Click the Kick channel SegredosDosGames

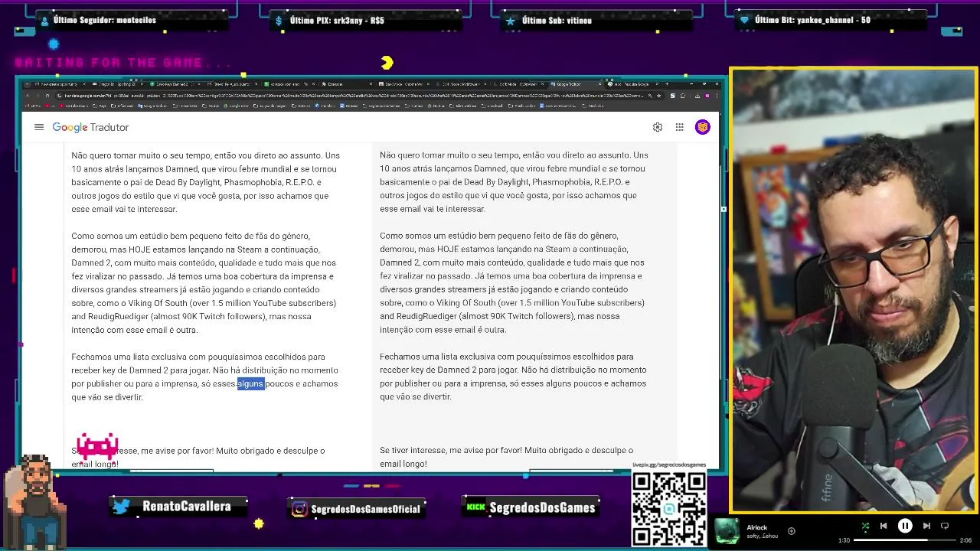click(x=542, y=507)
